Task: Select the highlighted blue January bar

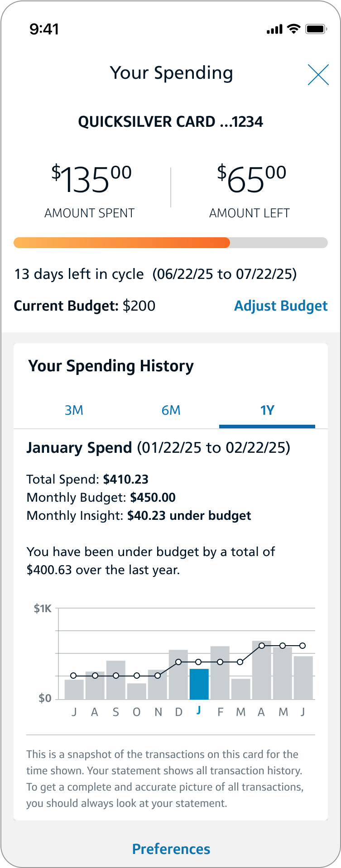Action: point(199,684)
